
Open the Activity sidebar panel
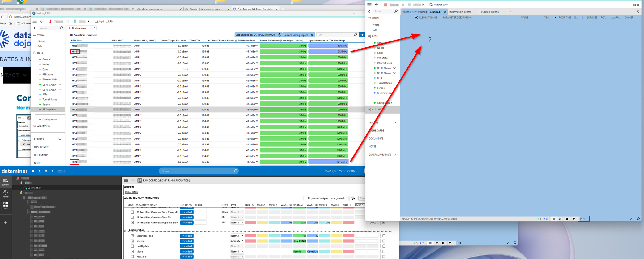click(6, 194)
